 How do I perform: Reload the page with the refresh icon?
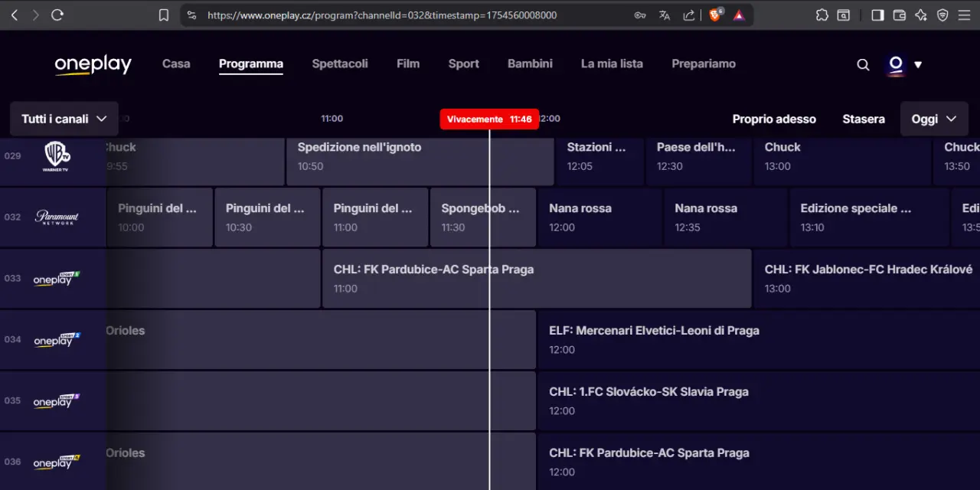click(57, 15)
